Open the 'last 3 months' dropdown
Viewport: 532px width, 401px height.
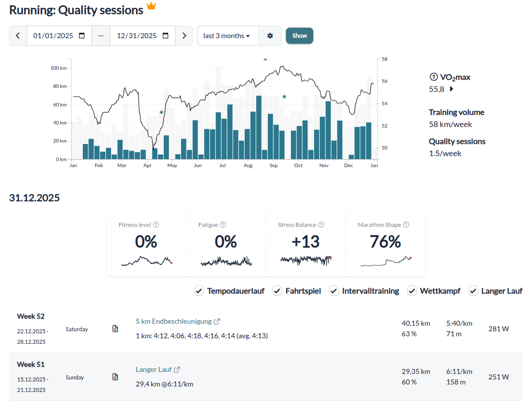pos(228,36)
